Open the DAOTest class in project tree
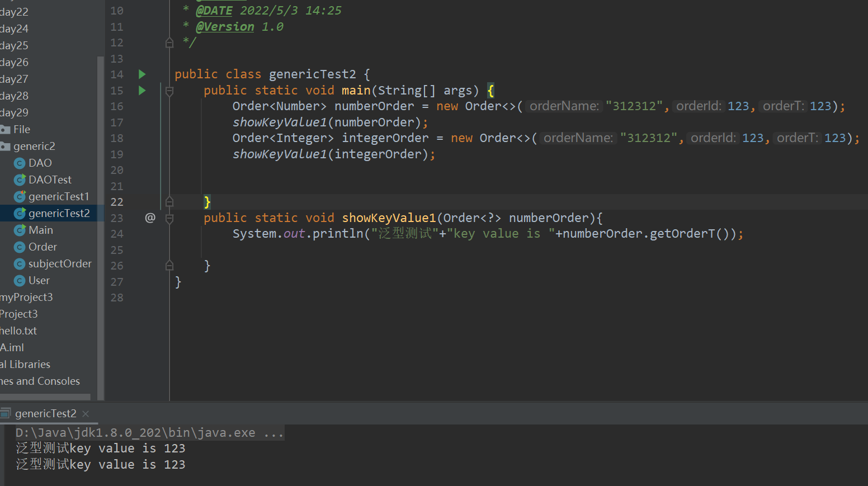 point(50,180)
